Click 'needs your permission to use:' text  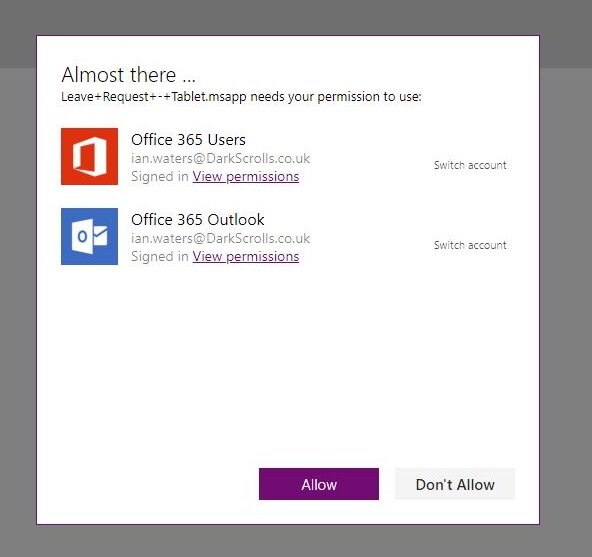(x=336, y=97)
